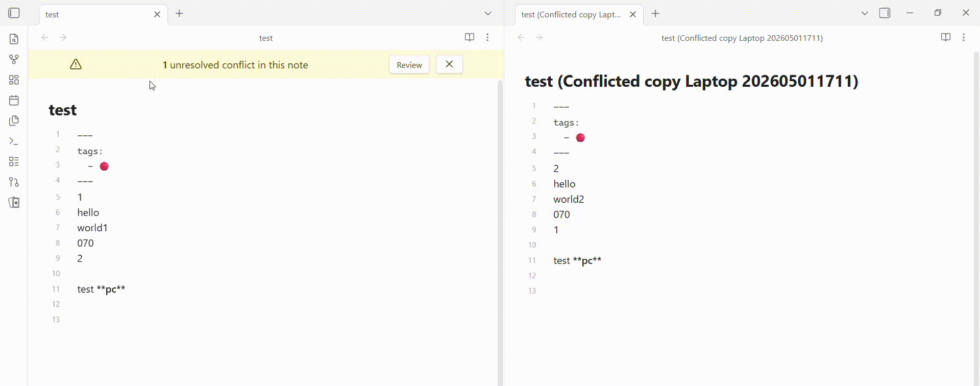
Task: Dismiss the unresolved conflict banner
Action: (x=449, y=64)
